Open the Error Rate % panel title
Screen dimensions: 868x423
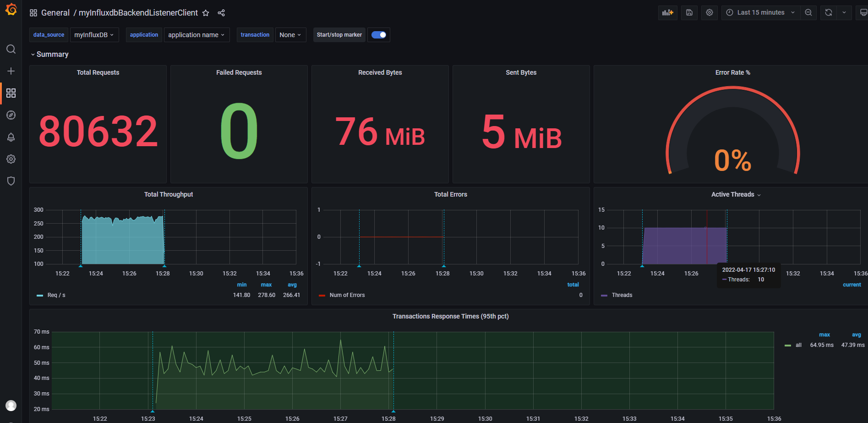pyautogui.click(x=733, y=72)
